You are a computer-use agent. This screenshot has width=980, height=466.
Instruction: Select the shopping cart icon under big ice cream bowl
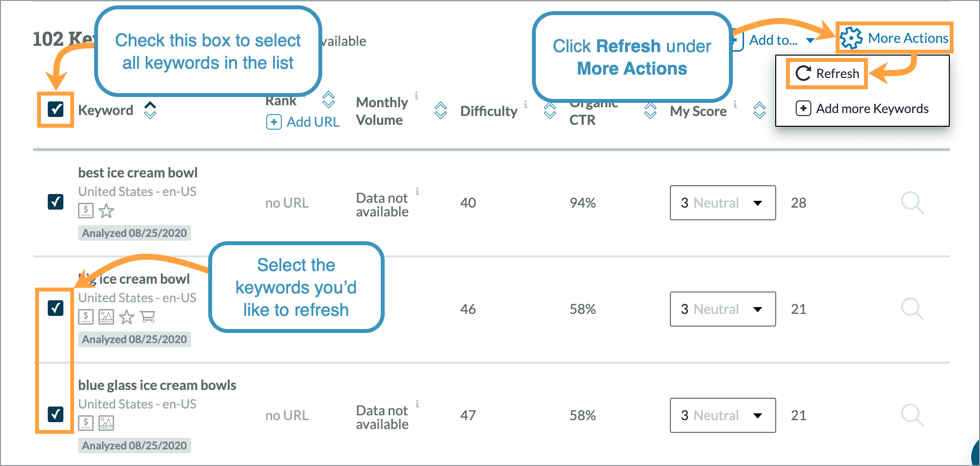pyautogui.click(x=148, y=317)
